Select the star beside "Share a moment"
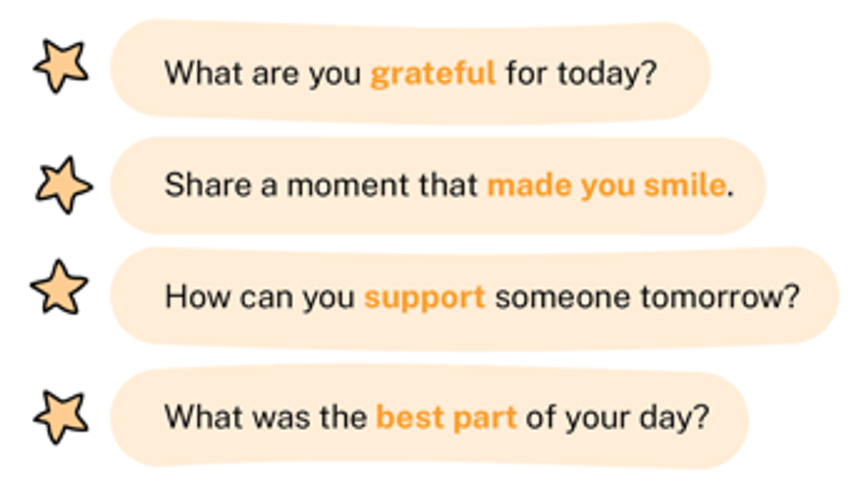 [64, 186]
